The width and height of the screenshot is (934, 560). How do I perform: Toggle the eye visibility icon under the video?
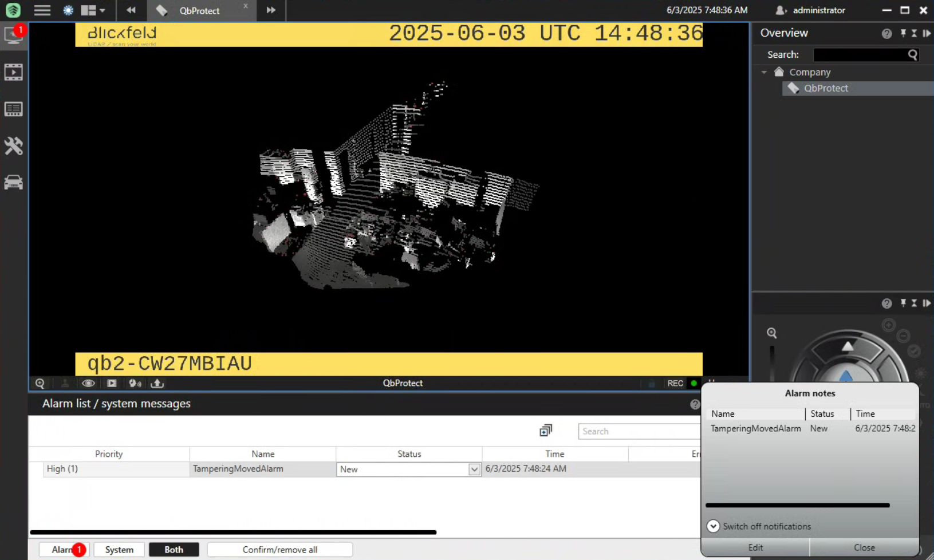click(88, 384)
